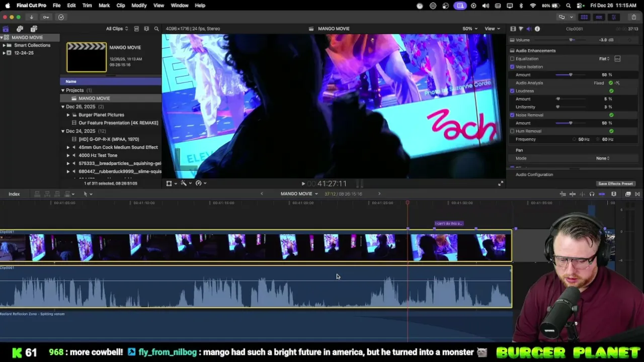
Task: Open Titles and Generators sidebar
Action: pyautogui.click(x=34, y=29)
